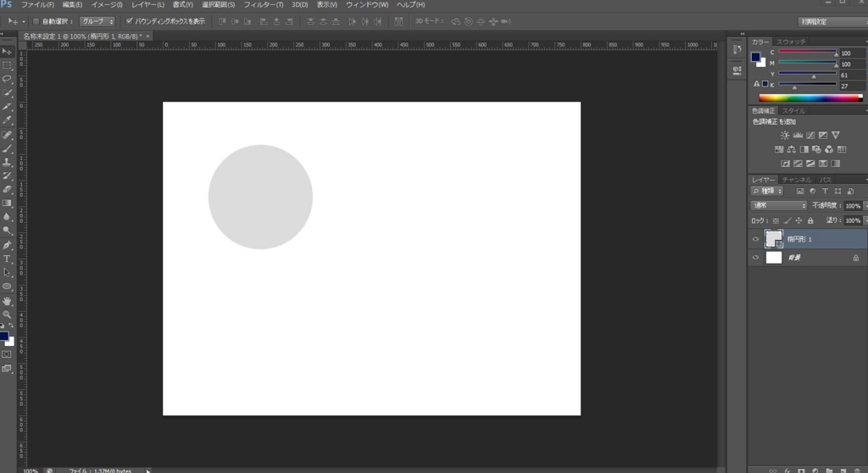This screenshot has height=473, width=868.
Task: Switch to the スウォッチ tab
Action: point(791,42)
